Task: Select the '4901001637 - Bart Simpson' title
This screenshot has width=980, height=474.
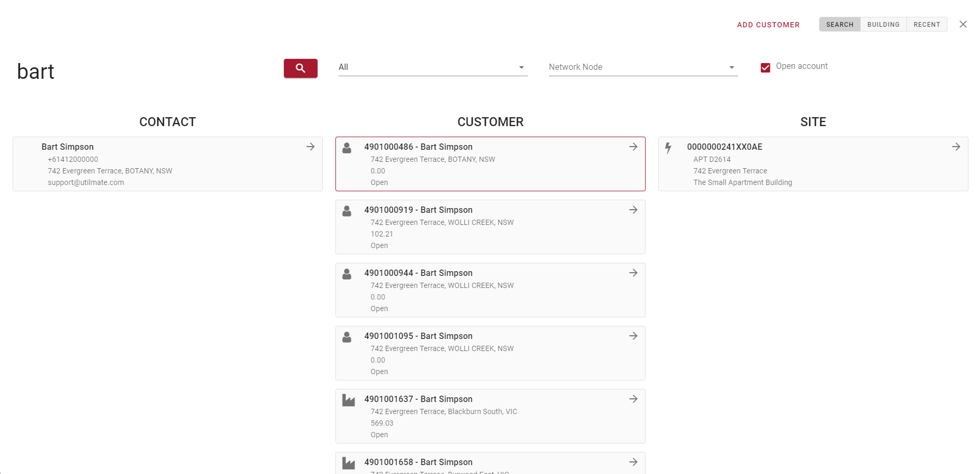Action: coord(418,399)
